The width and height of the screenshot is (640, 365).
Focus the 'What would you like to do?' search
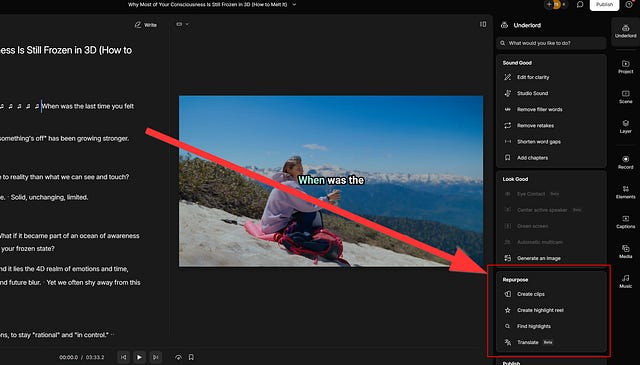pos(551,43)
